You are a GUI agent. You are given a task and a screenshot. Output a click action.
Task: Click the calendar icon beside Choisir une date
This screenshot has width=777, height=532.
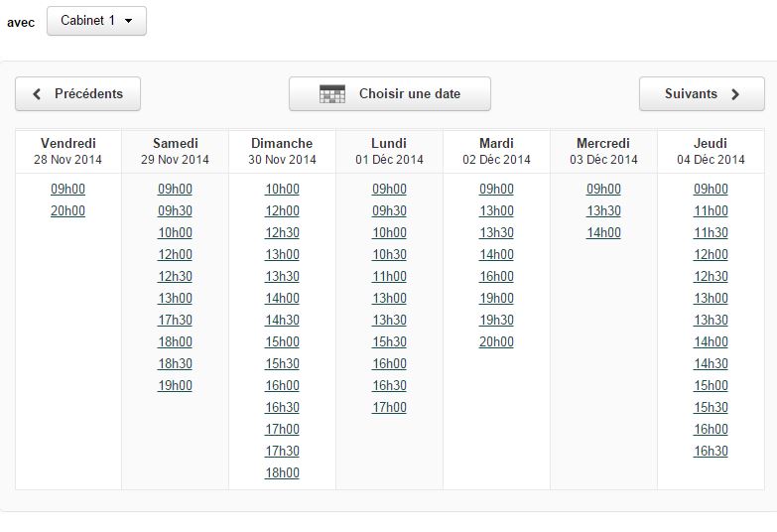click(332, 93)
